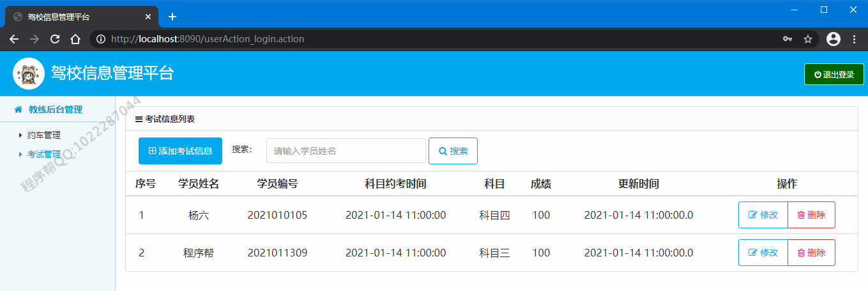Click the student number 2021011309
868x291 pixels.
(277, 253)
